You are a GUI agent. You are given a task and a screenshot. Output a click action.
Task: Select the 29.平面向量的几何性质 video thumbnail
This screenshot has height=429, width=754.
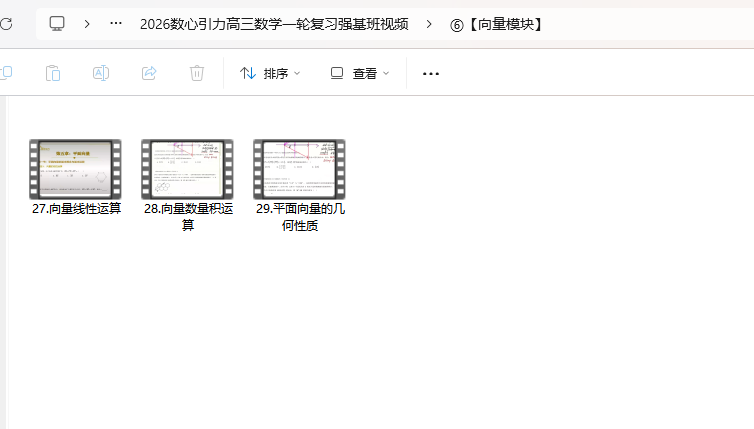[299, 169]
